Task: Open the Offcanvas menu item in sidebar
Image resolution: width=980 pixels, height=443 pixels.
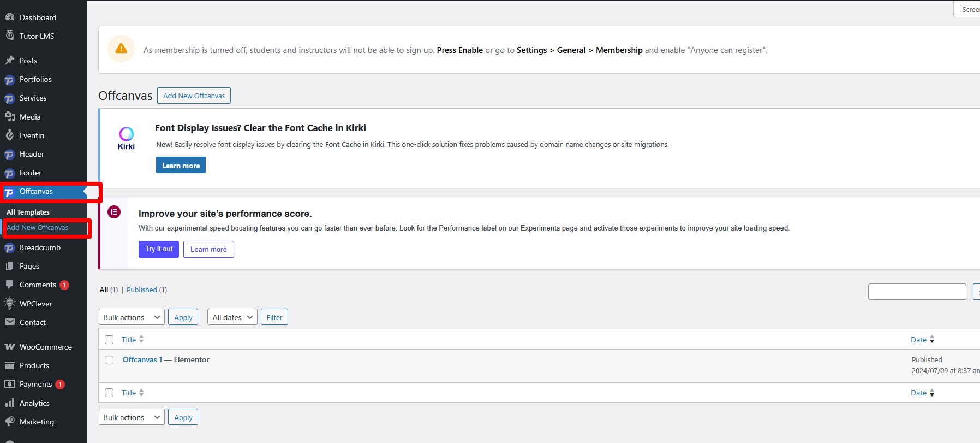Action: 44,192
